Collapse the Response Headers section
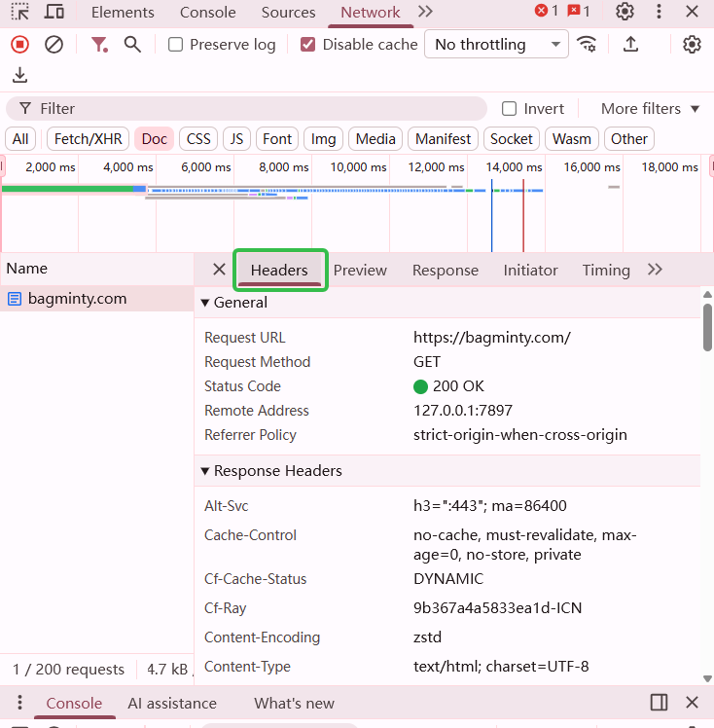The width and height of the screenshot is (714, 728). tap(205, 471)
